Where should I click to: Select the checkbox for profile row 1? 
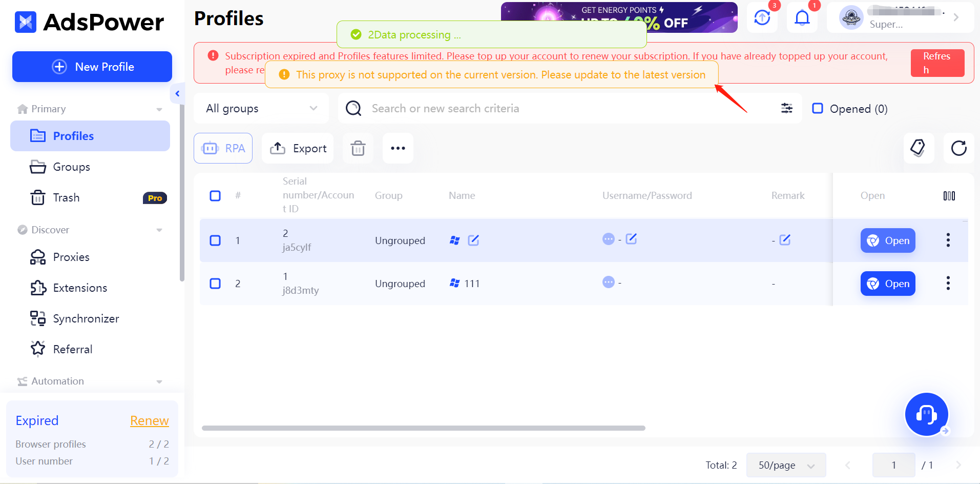coord(215,240)
